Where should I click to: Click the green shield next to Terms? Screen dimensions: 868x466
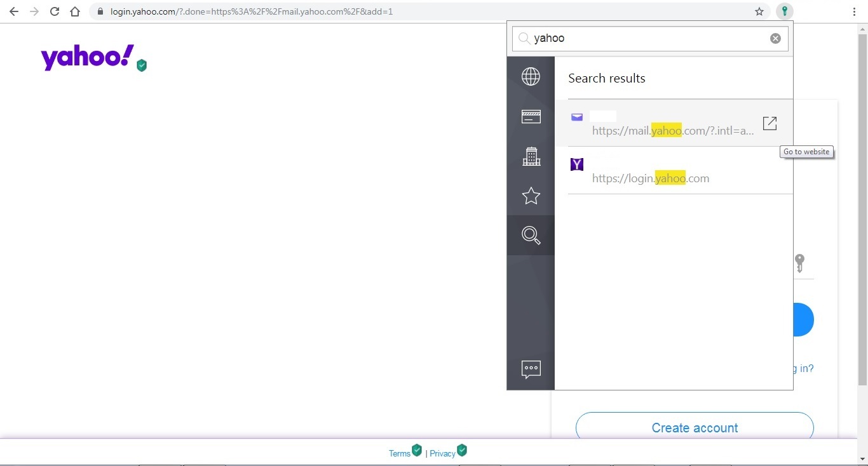click(417, 450)
